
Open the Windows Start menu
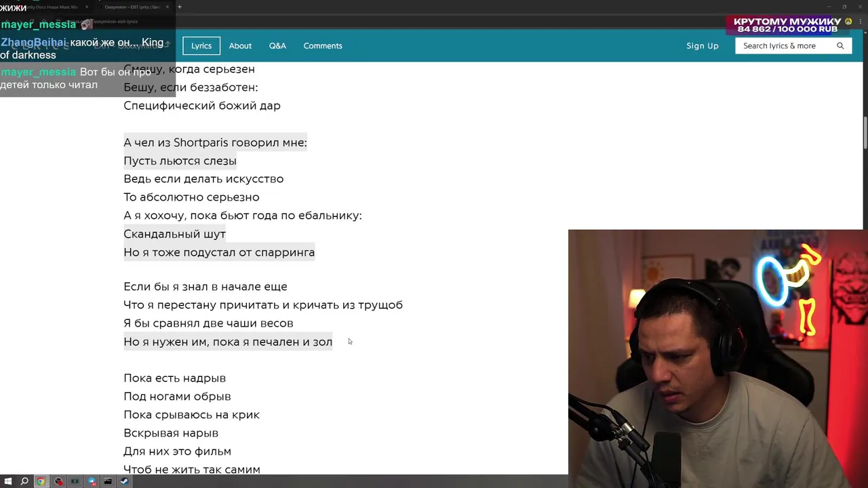pos(7,481)
